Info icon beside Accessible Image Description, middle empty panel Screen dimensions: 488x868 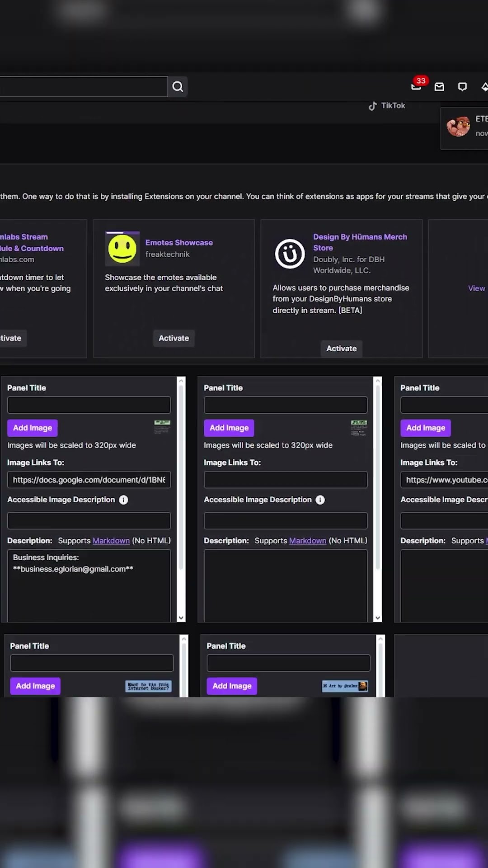point(320,500)
